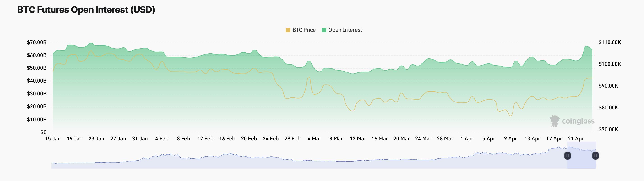Click the 15 Jan date label
644x181 pixels.
53,139
